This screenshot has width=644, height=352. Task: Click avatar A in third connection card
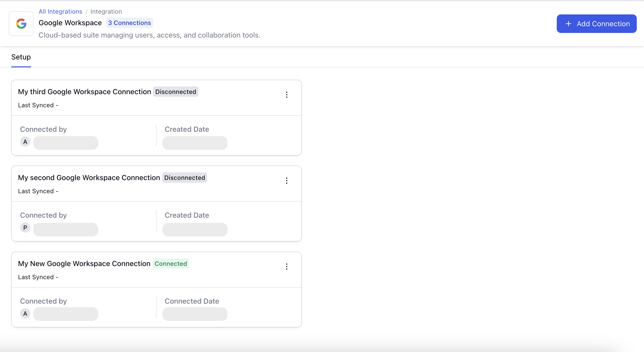point(25,142)
